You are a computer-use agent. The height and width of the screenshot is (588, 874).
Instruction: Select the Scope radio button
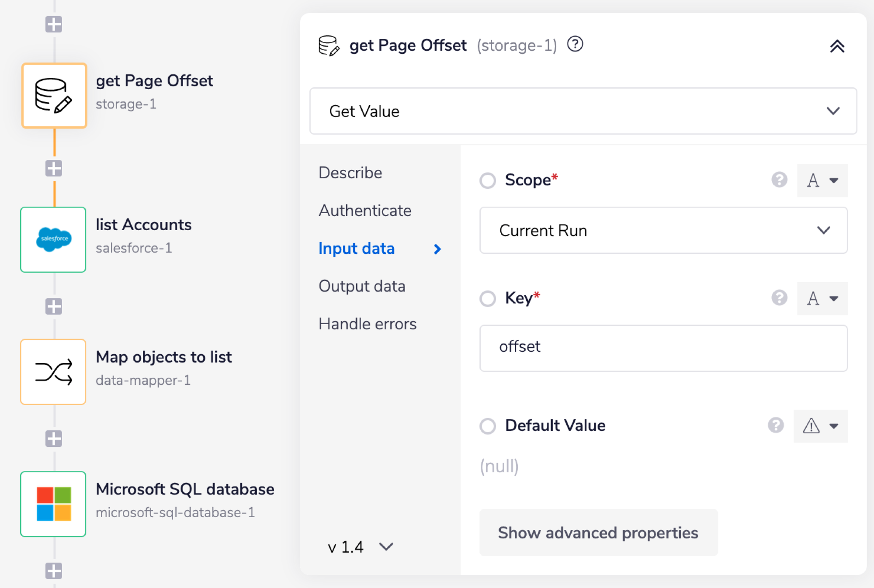(487, 180)
